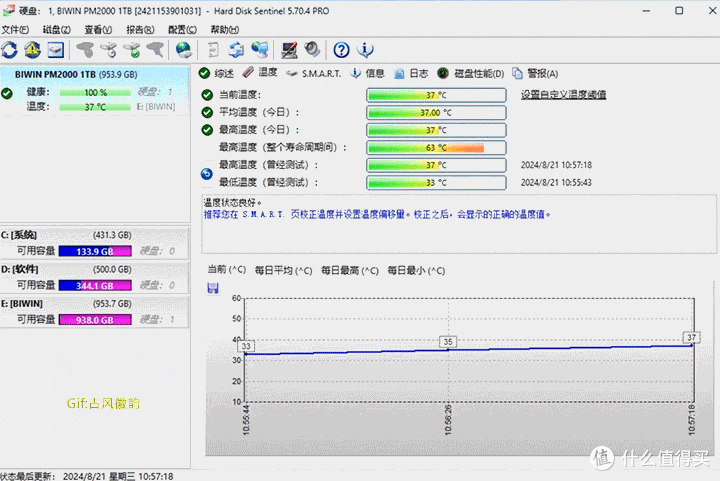Open help with the question mark icon
Image resolution: width=720 pixels, height=481 pixels.
pyautogui.click(x=341, y=50)
